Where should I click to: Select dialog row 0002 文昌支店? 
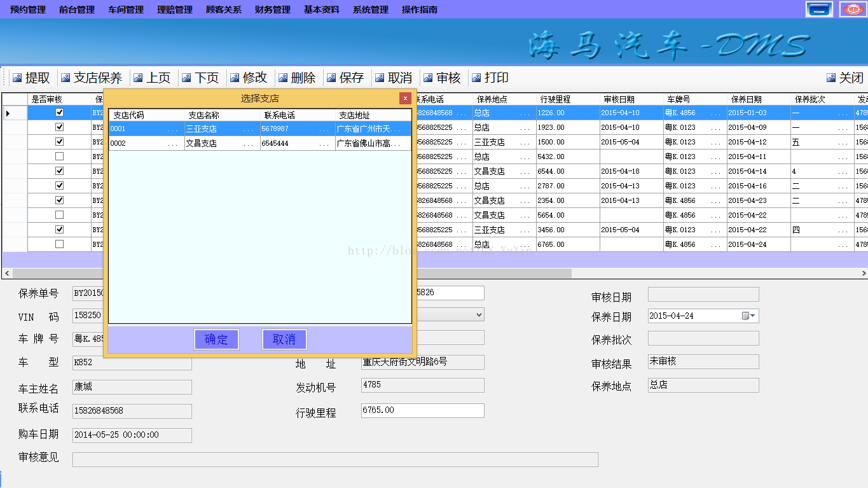(260, 143)
